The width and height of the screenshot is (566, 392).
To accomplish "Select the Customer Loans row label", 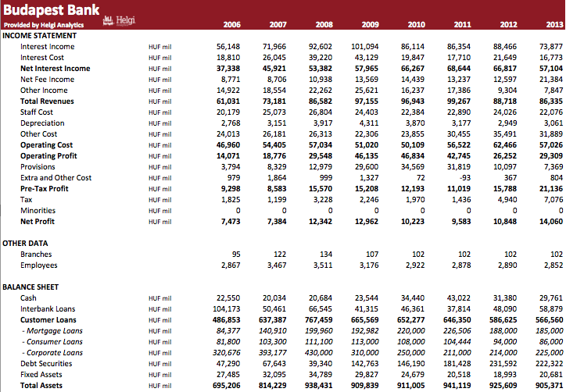I will tap(48, 320).
